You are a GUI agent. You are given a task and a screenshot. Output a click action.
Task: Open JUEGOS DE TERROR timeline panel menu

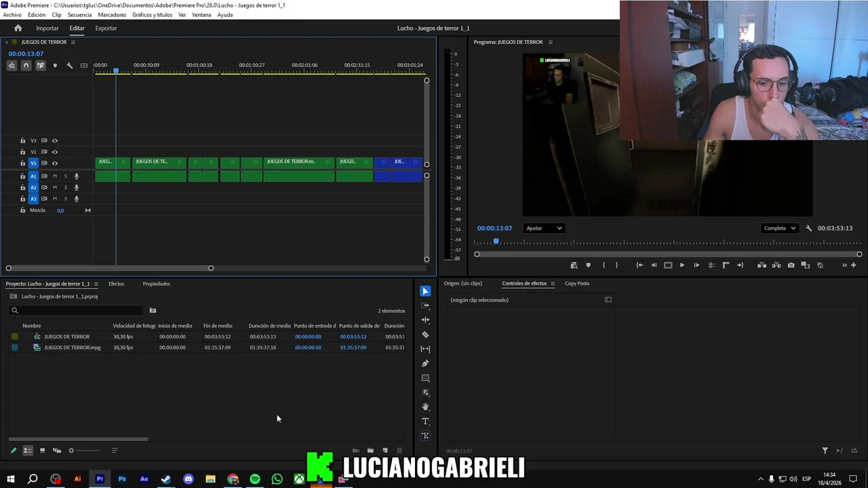pyautogui.click(x=73, y=42)
